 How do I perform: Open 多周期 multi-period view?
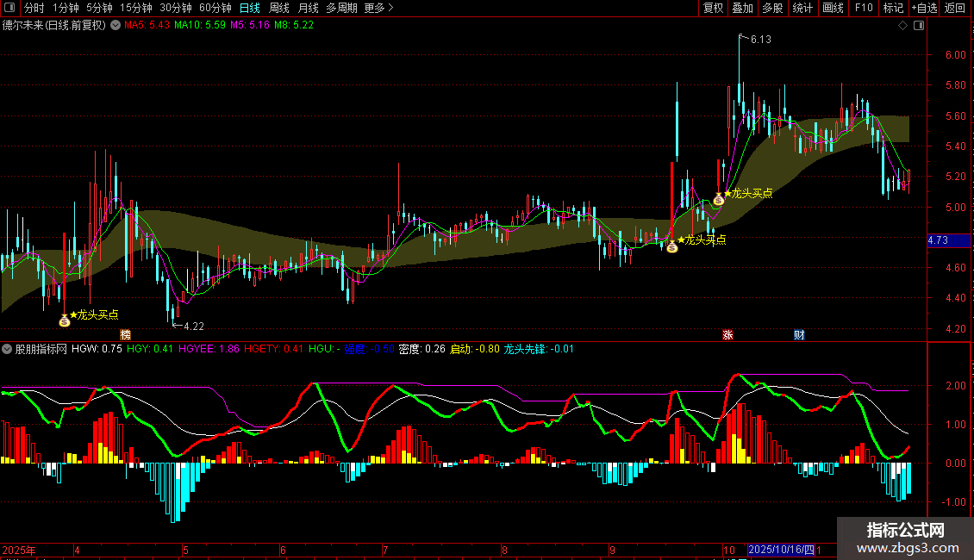pos(341,8)
